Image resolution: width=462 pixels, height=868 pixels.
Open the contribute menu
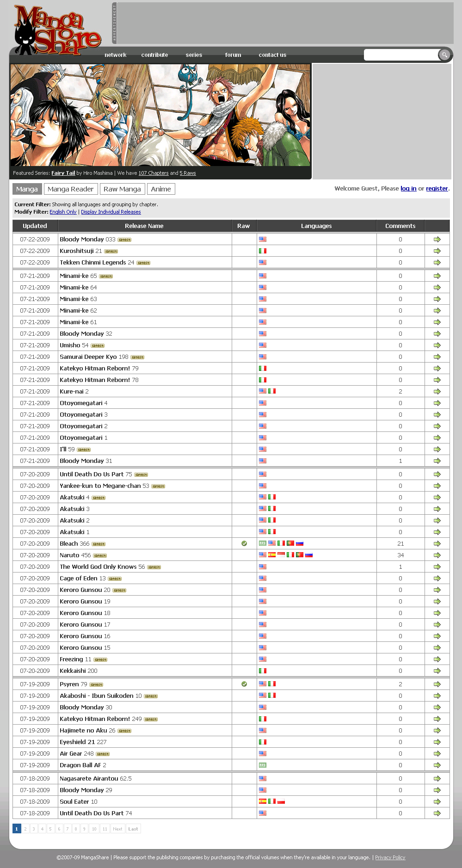pos(154,55)
